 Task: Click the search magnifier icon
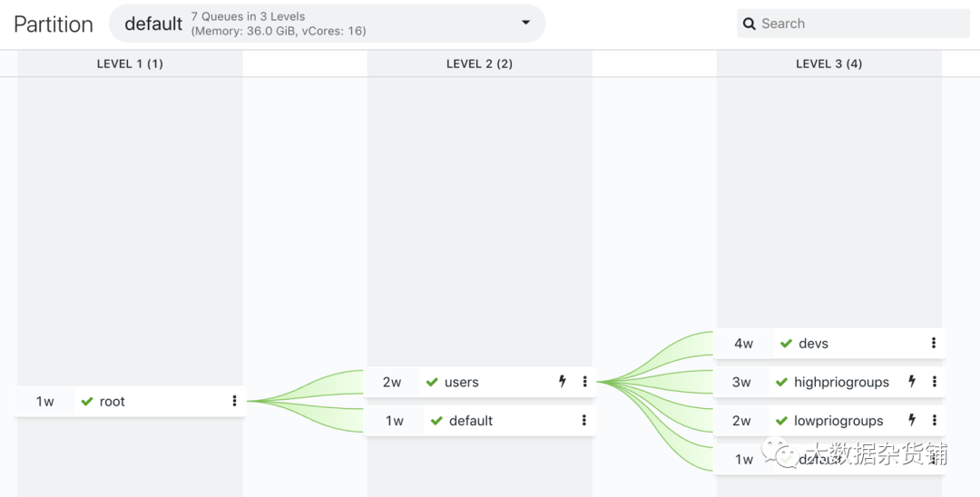[750, 24]
